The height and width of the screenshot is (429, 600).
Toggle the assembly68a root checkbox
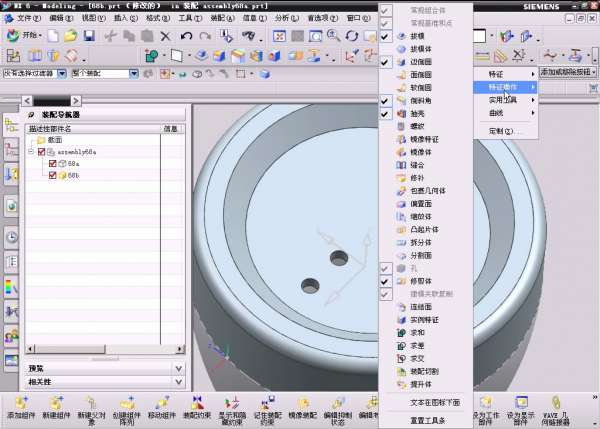point(42,151)
